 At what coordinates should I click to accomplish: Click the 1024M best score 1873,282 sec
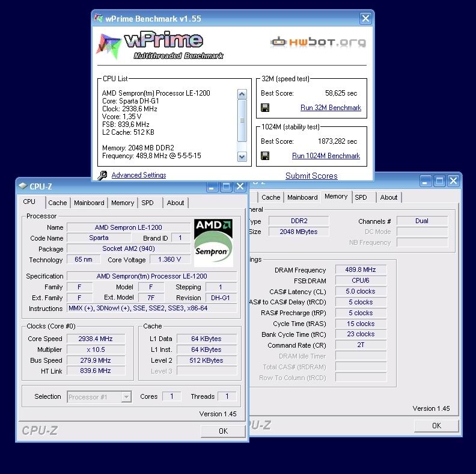point(338,141)
